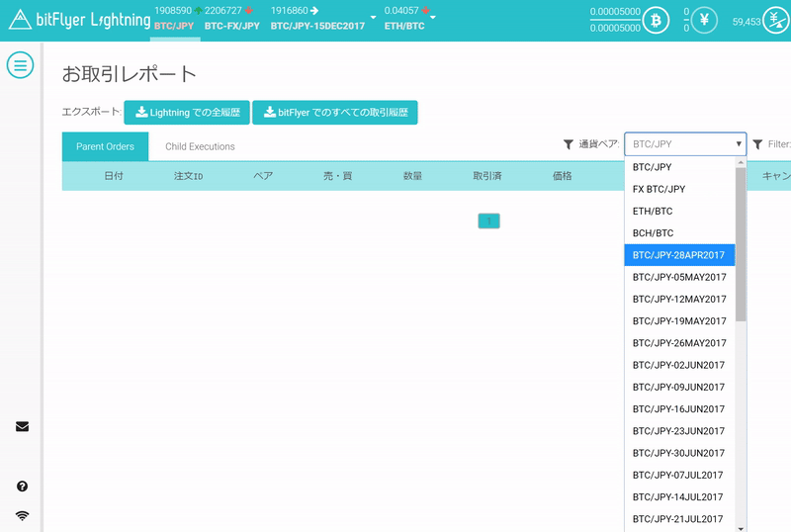Click the 注文ID column header
The image size is (791, 532).
(188, 176)
